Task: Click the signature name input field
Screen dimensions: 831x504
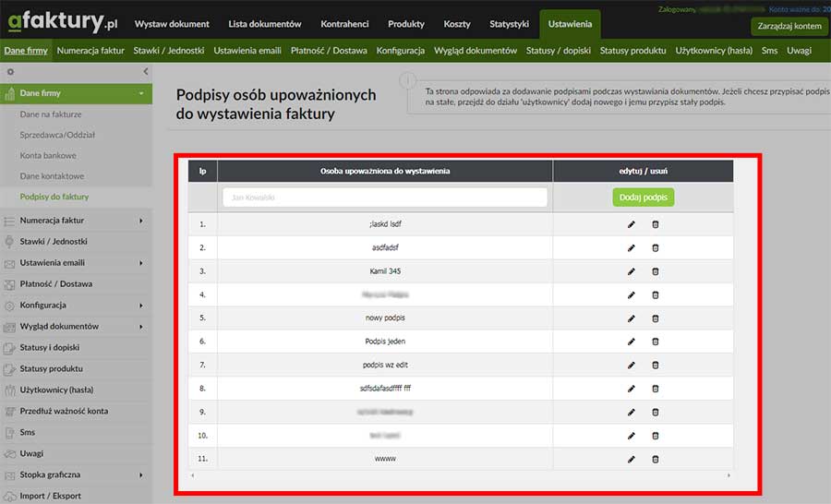Action: pyautogui.click(x=385, y=198)
